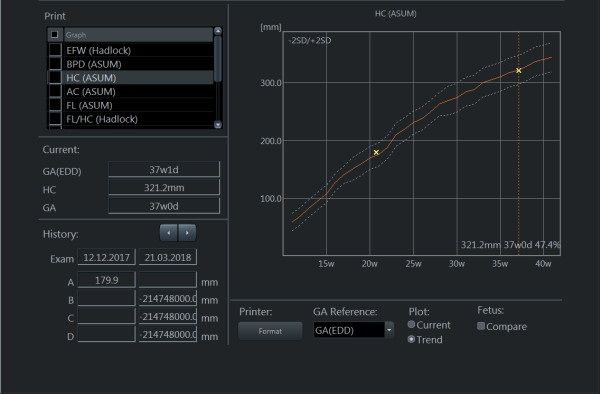
Task: Select the Trend plot option
Action: (x=411, y=339)
